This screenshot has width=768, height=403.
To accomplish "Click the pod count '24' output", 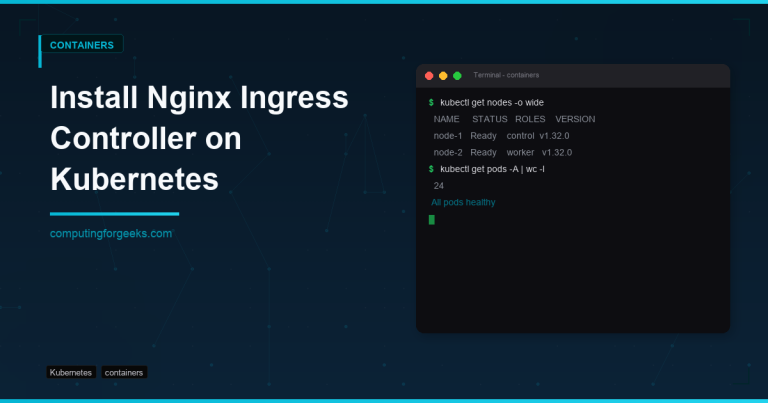I will (x=438, y=186).
